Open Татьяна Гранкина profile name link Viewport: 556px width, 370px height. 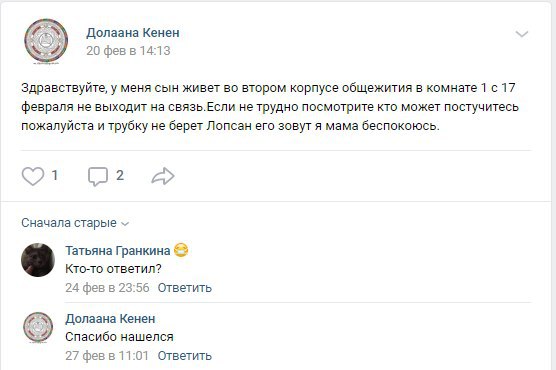click(118, 251)
